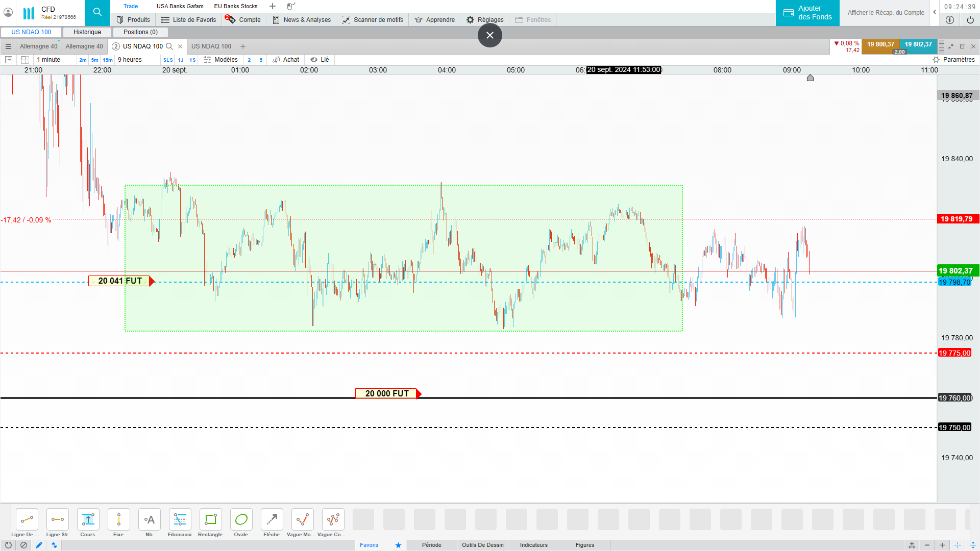This screenshot has width=980, height=551.
Task: Select the Ovale drawing tool
Action: point(241,520)
